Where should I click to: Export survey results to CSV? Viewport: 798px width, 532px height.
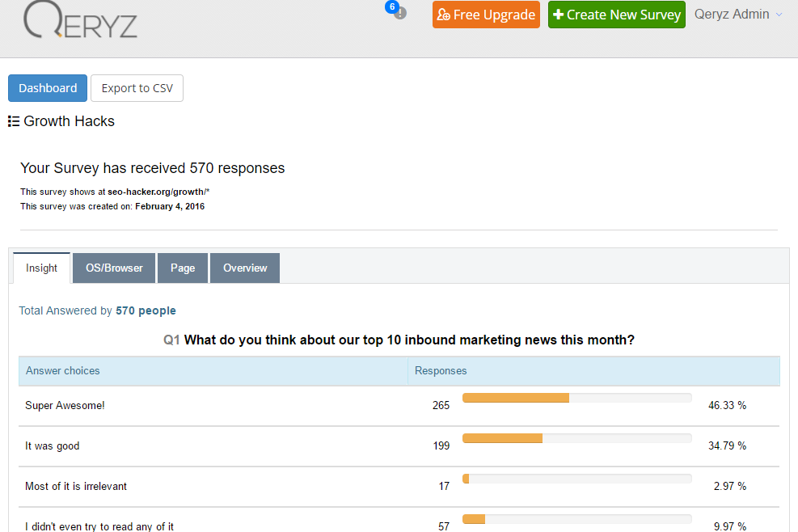tap(137, 88)
